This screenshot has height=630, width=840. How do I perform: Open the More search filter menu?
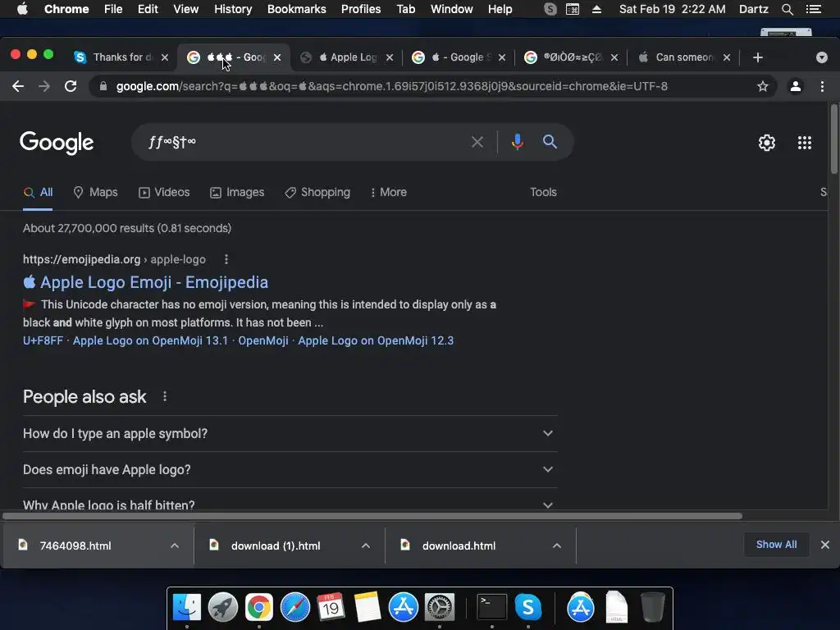[388, 192]
